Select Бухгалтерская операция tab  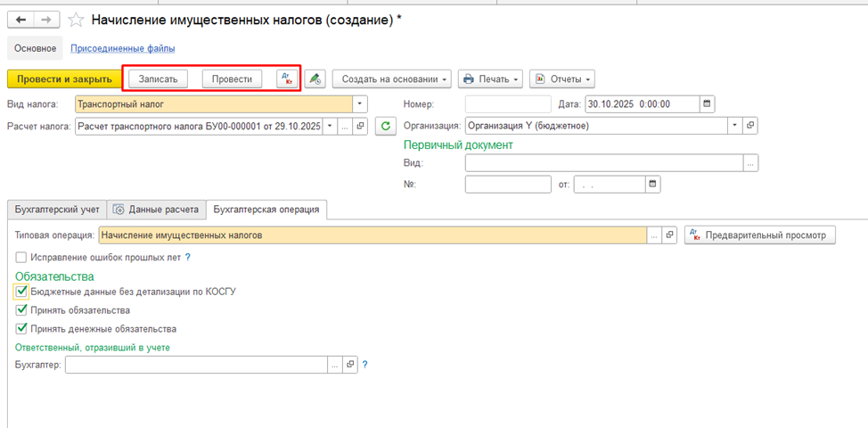coord(266,210)
